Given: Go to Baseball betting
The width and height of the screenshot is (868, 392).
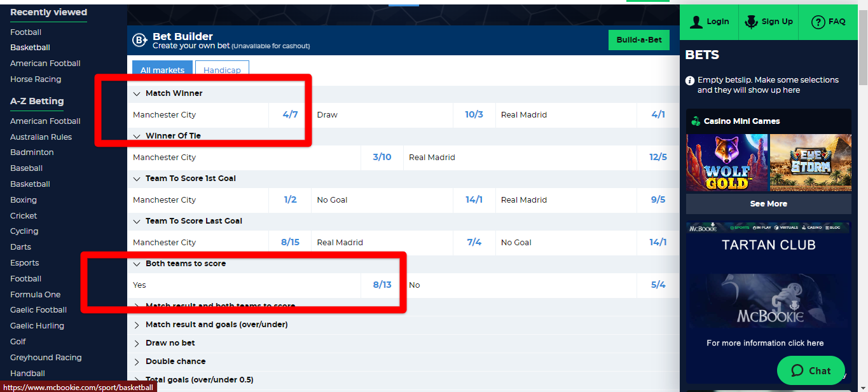Looking at the screenshot, I should (27, 168).
